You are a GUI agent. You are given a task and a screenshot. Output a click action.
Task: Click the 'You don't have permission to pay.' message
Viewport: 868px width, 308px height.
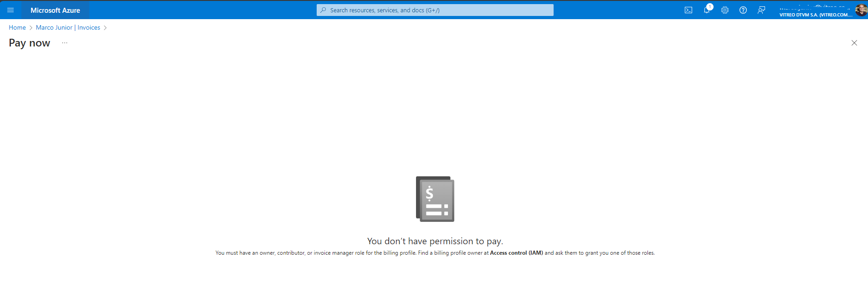(435, 241)
